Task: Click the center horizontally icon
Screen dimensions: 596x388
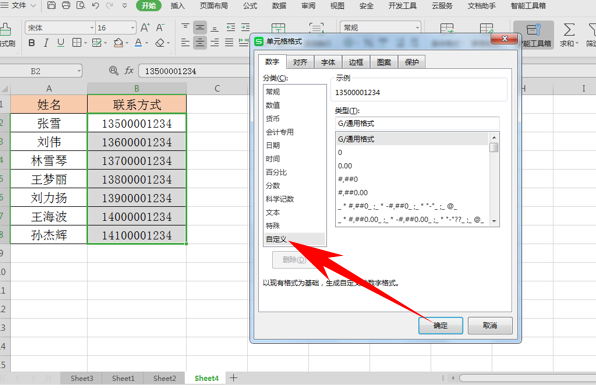Action: [x=200, y=43]
